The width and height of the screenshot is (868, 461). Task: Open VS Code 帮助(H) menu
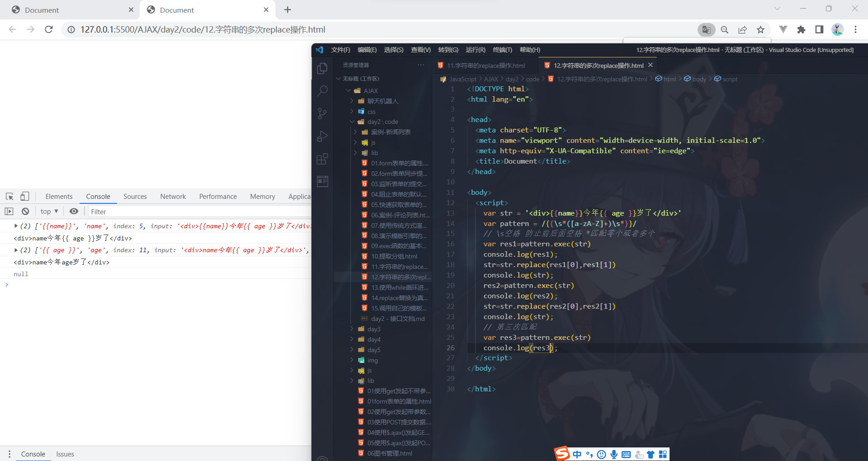tap(530, 50)
